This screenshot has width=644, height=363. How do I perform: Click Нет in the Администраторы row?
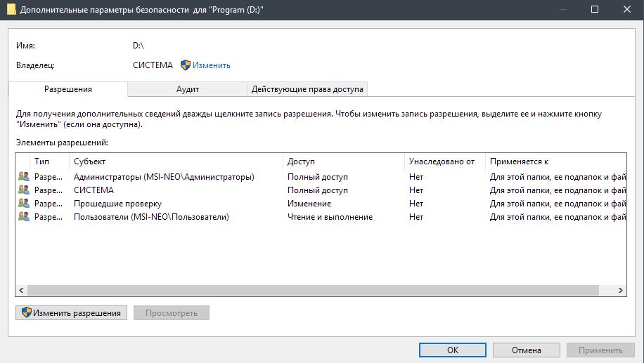click(416, 177)
